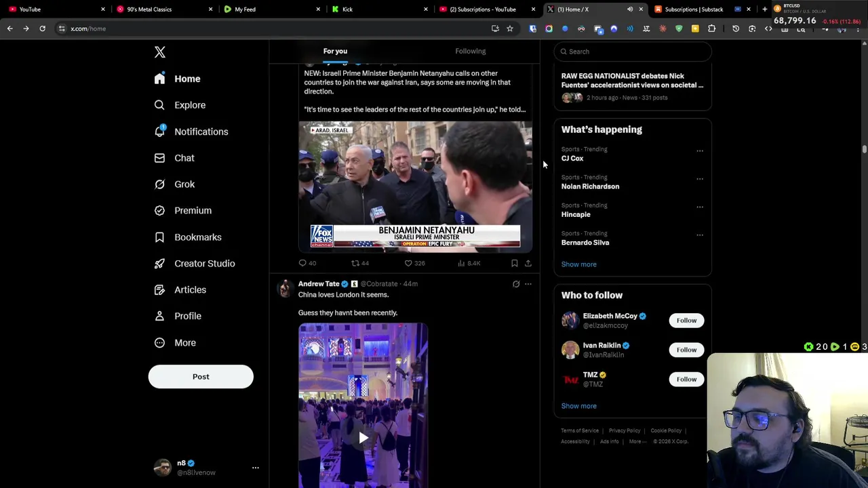The image size is (868, 488).
Task: Click the Search field
Action: tap(633, 52)
